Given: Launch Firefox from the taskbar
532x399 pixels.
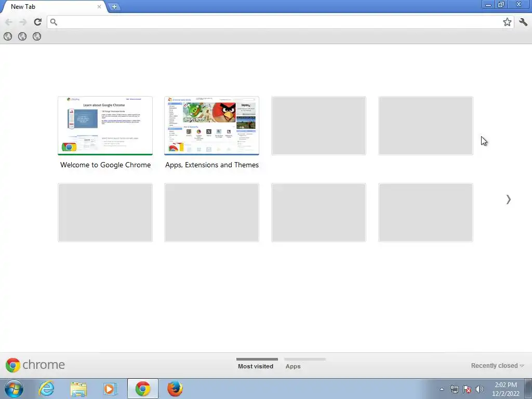Looking at the screenshot, I should coord(175,389).
